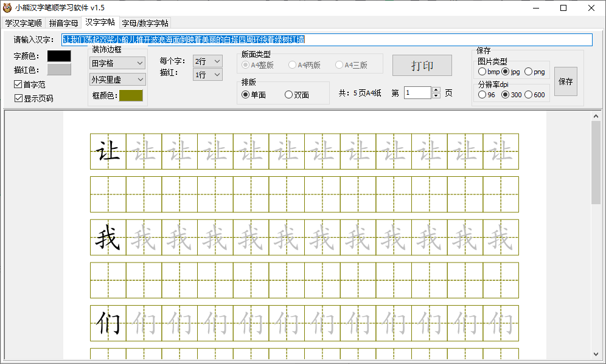The image size is (606, 364).
Task: Open the 字母/数字字帖 tab
Action: click(x=145, y=23)
